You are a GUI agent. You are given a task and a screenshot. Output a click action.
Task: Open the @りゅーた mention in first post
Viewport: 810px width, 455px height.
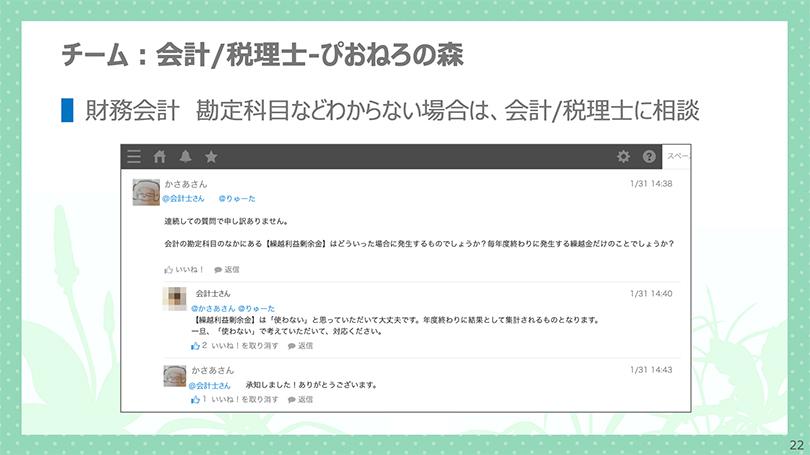coord(237,198)
